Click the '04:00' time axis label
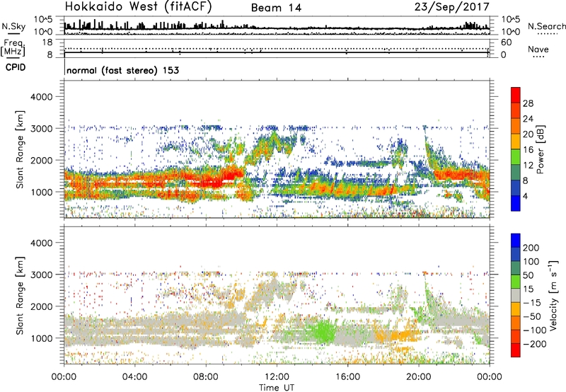This screenshot has height=392, width=566. coord(134,377)
